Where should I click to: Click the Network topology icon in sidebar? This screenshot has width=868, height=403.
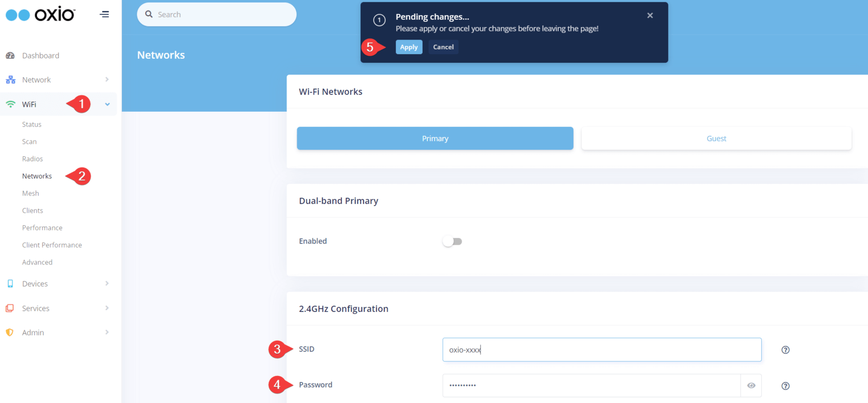[x=10, y=80]
